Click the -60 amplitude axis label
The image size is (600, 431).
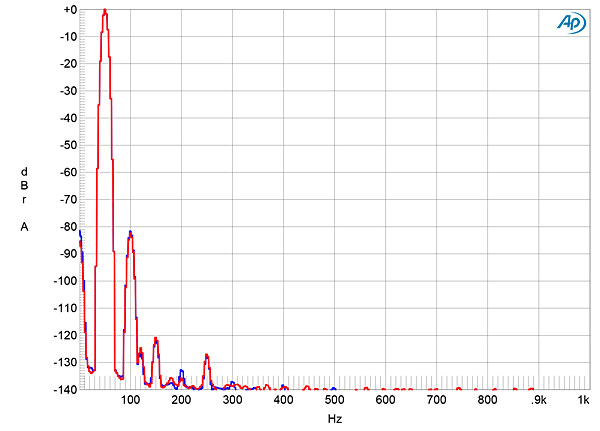(x=69, y=172)
